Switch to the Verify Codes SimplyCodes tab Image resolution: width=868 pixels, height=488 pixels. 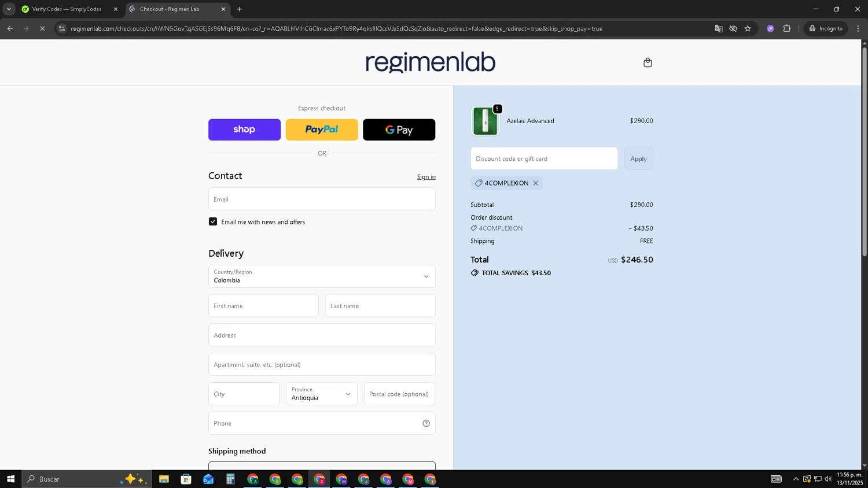click(x=67, y=9)
